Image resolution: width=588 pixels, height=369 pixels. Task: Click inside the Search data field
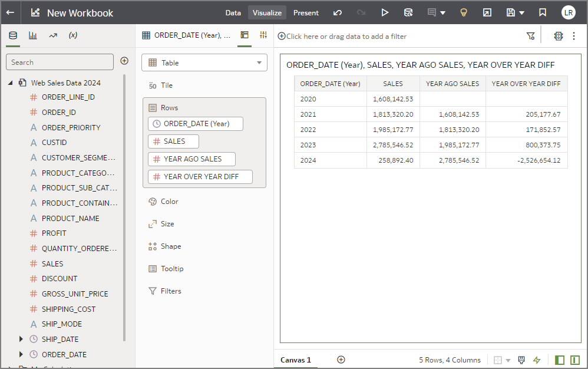pos(60,62)
